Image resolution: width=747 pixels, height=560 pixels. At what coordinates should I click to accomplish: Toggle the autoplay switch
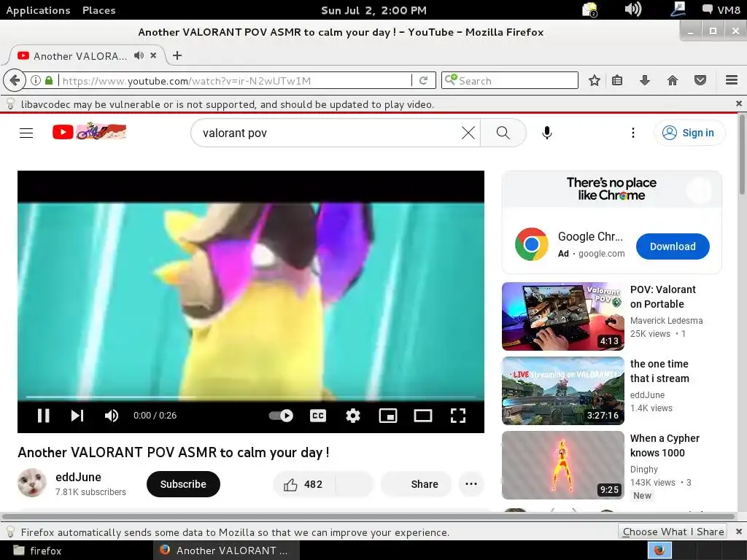pyautogui.click(x=281, y=416)
